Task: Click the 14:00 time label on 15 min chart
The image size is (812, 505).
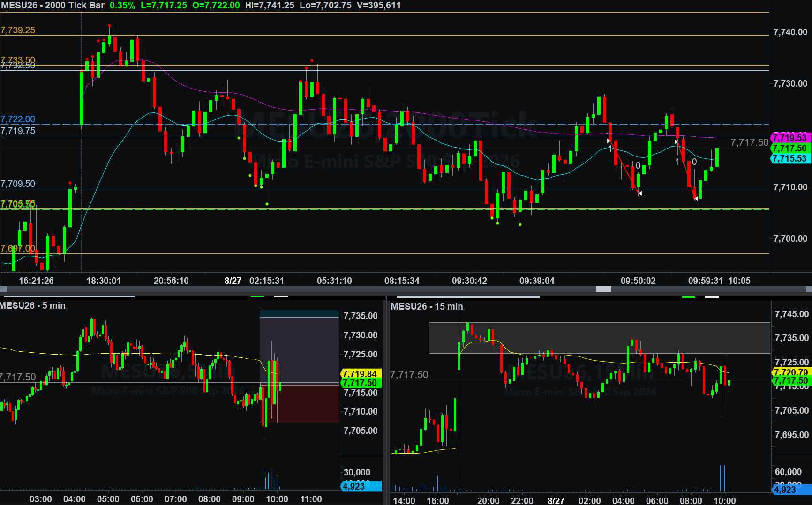Action: point(404,501)
